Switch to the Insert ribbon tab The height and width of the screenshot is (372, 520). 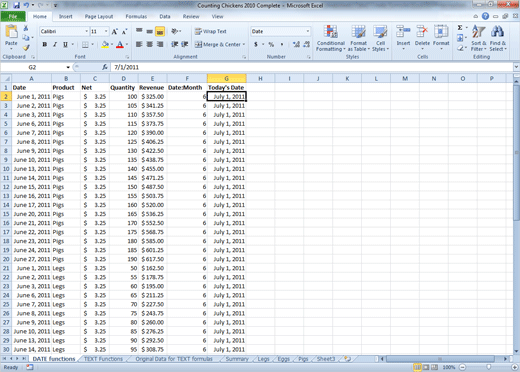pos(65,16)
